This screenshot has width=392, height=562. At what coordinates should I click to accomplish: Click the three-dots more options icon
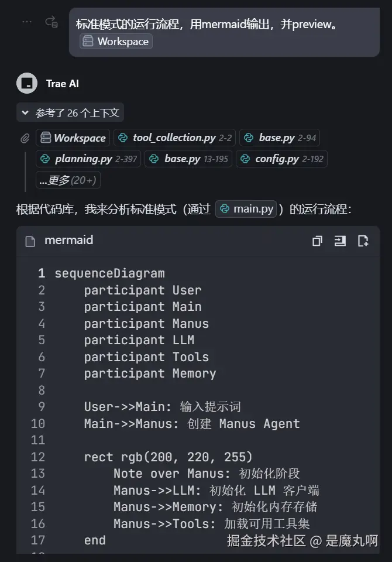tap(27, 22)
